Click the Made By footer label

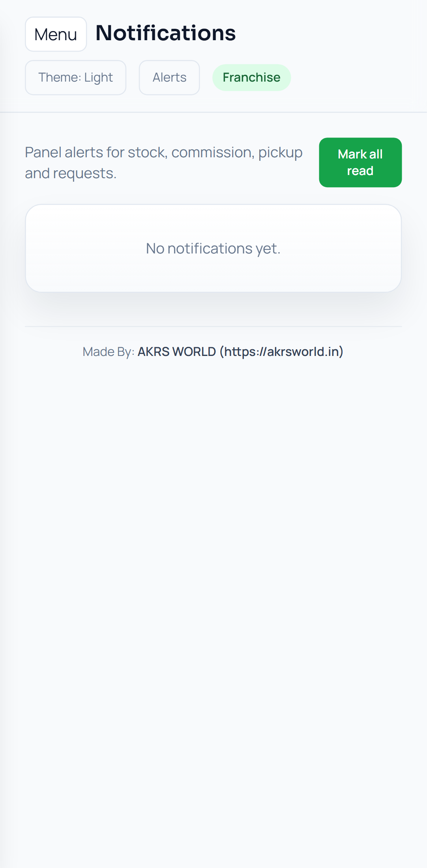tap(109, 352)
